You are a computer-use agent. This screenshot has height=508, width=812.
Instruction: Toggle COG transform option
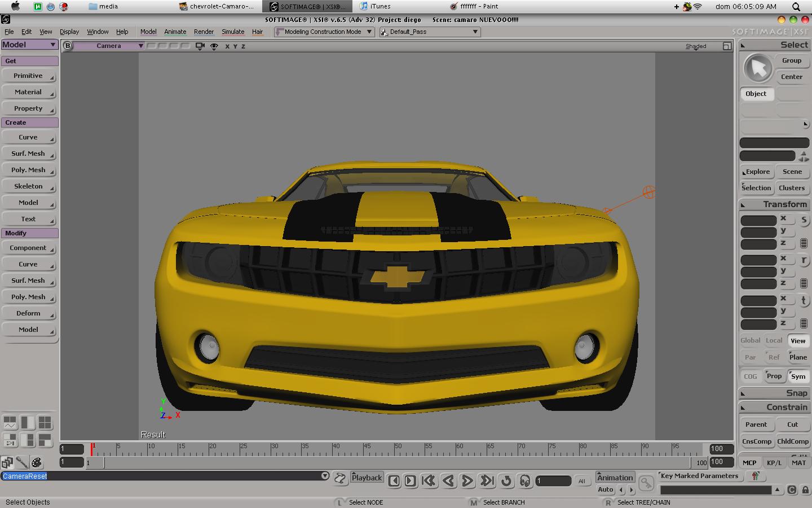click(751, 376)
